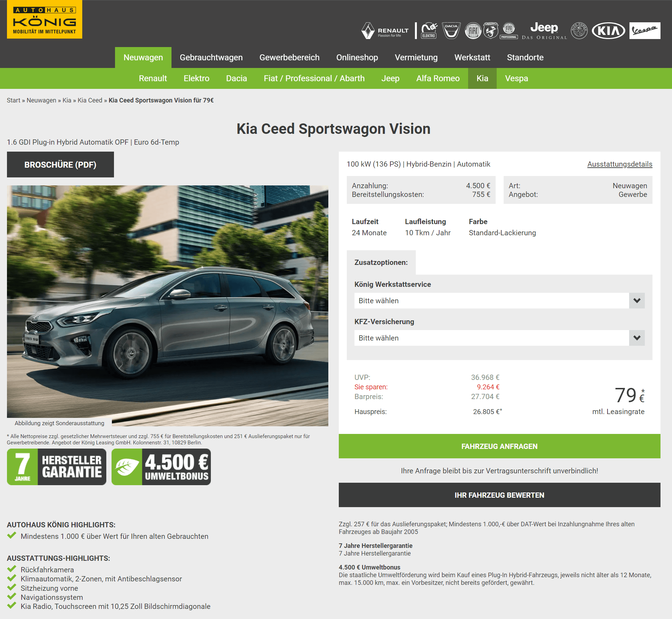
Task: Click the Navigationssystem highlight checkmark
Action: (12, 597)
